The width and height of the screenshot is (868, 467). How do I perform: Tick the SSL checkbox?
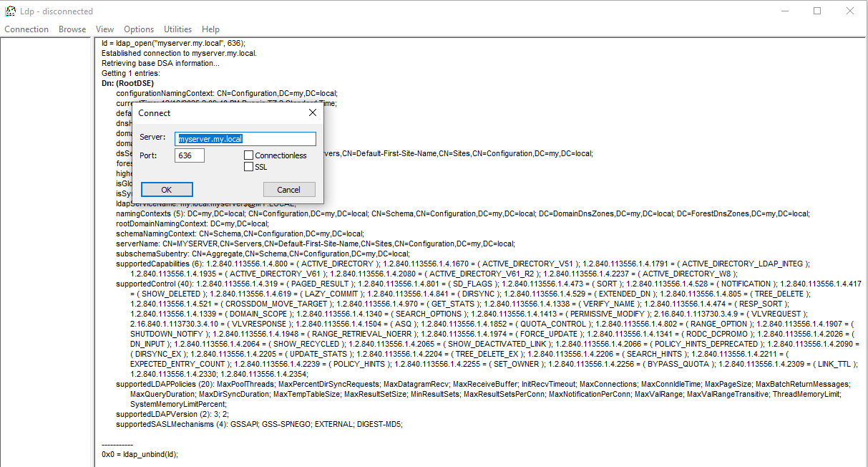(249, 167)
